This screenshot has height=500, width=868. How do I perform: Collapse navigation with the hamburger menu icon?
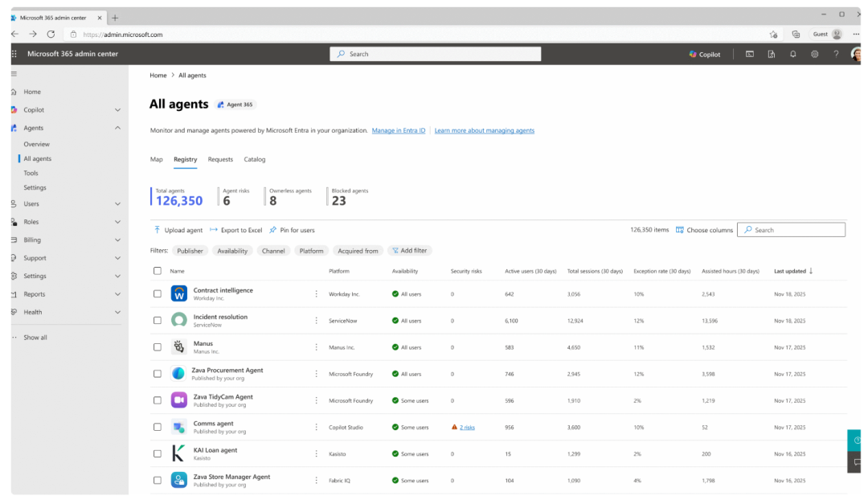pyautogui.click(x=14, y=74)
